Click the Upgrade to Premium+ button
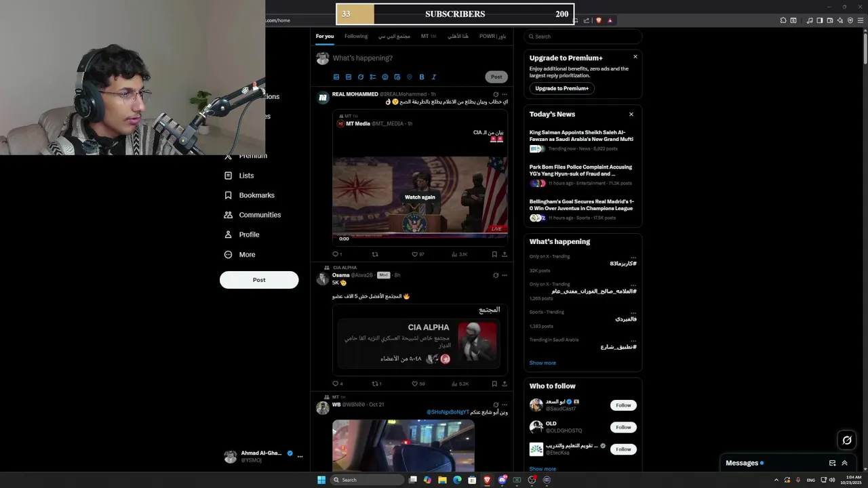 (562, 89)
